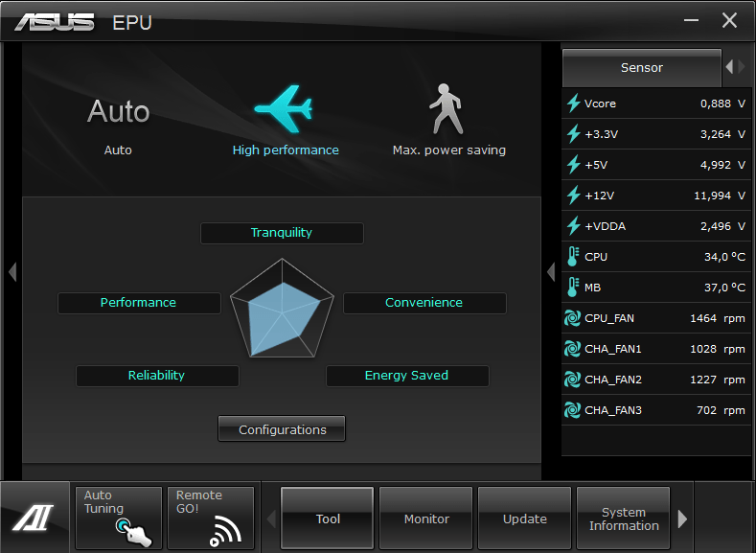Screen dimensions: 756x553
Task: Open the System Information menu
Action: click(624, 518)
